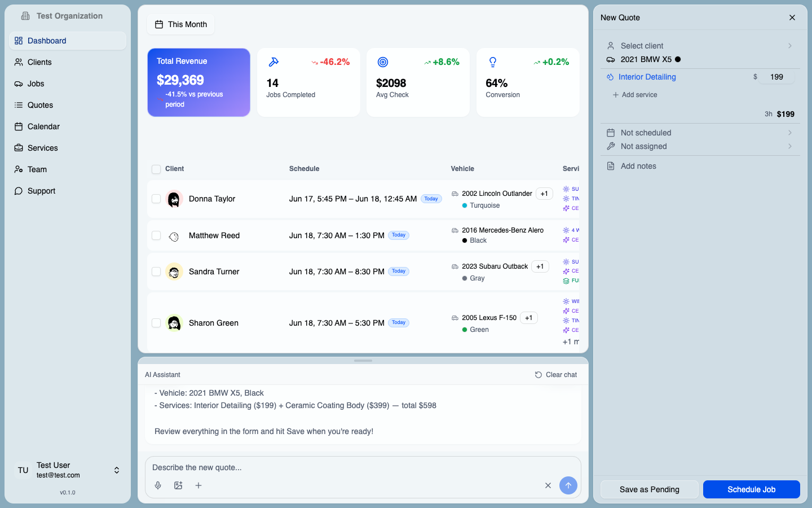The height and width of the screenshot is (508, 812).
Task: Click the image upload icon in chat input
Action: pyautogui.click(x=178, y=485)
